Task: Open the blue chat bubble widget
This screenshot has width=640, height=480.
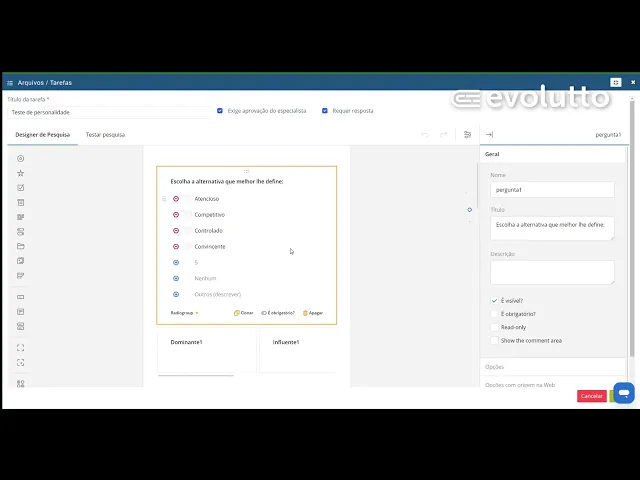Action: (x=624, y=393)
